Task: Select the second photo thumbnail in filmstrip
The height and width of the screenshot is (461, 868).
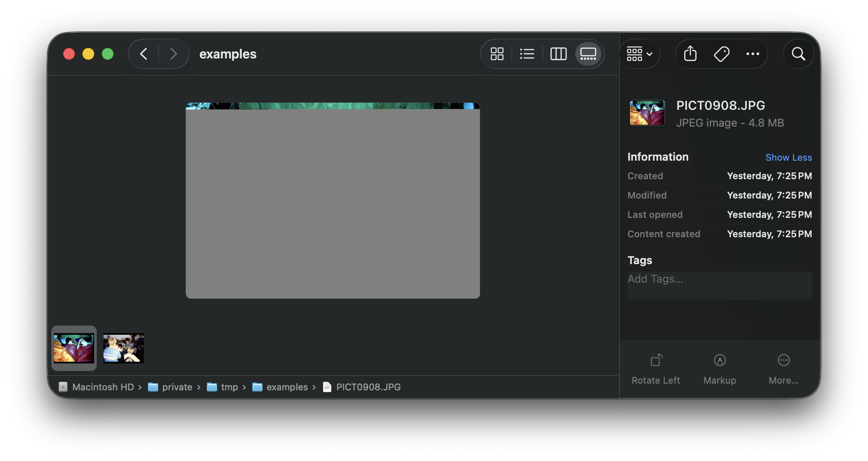Action: tap(124, 348)
